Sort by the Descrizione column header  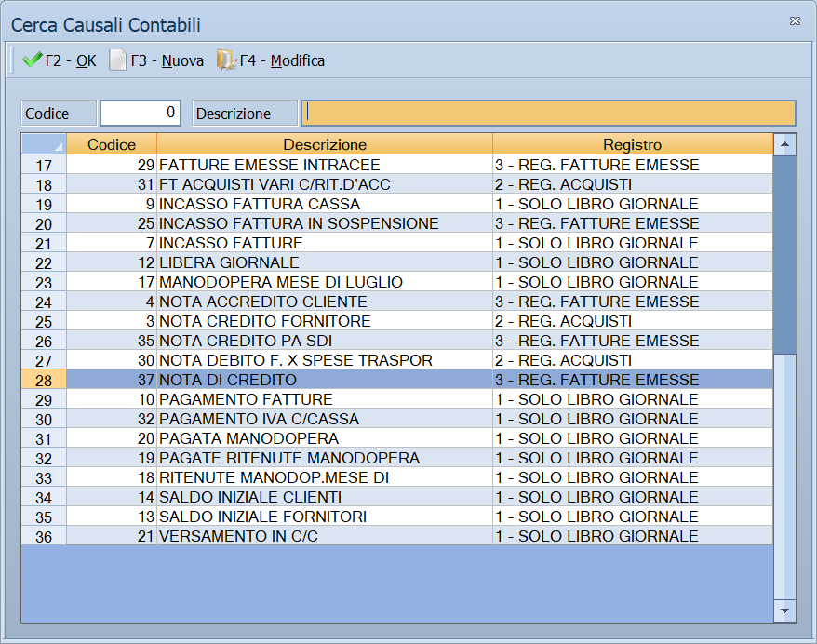325,144
